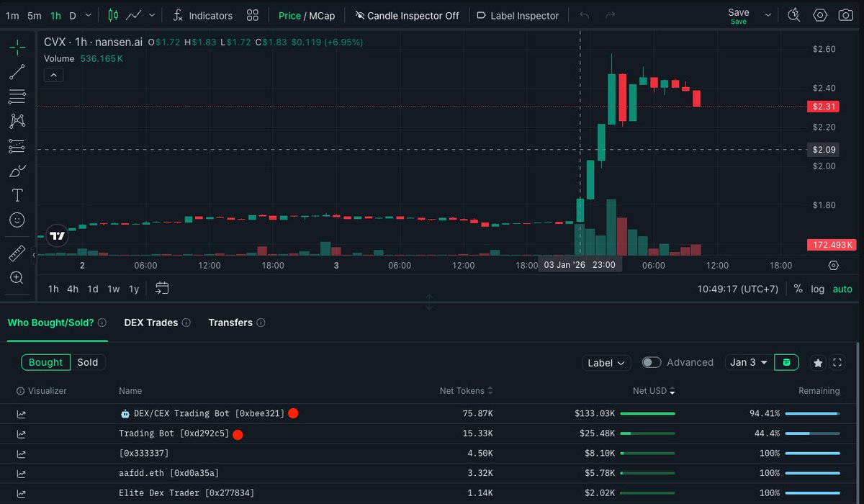
Task: Select the Cross cursor tool
Action: click(16, 46)
